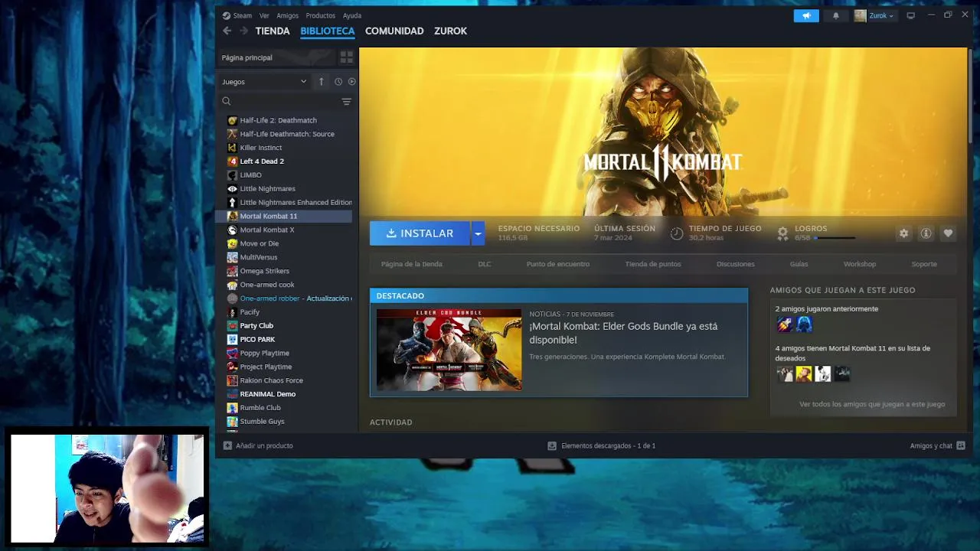Switch to grid view of collections
980x551 pixels.
click(346, 57)
